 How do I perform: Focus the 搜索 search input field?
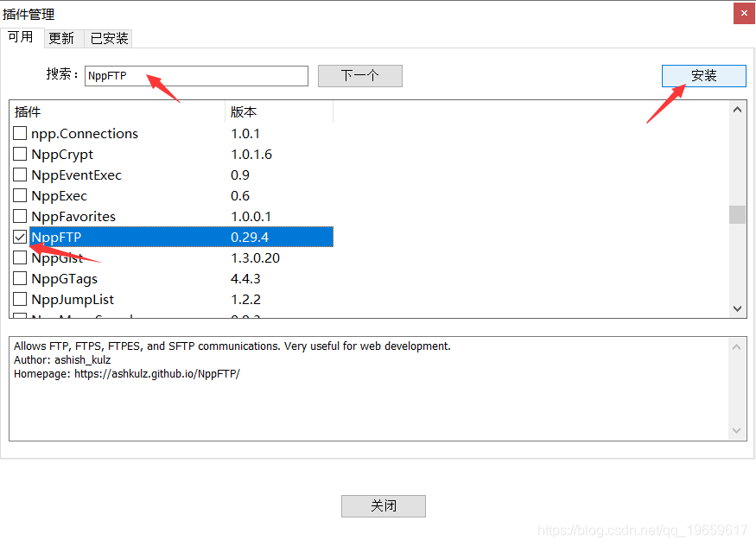coord(196,76)
